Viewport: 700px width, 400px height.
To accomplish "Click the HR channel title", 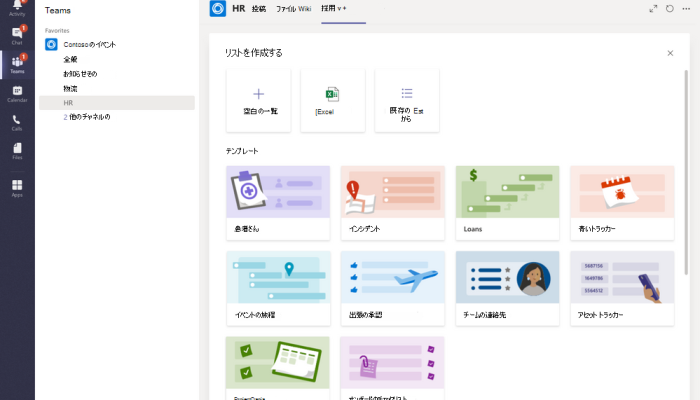I will (x=238, y=8).
